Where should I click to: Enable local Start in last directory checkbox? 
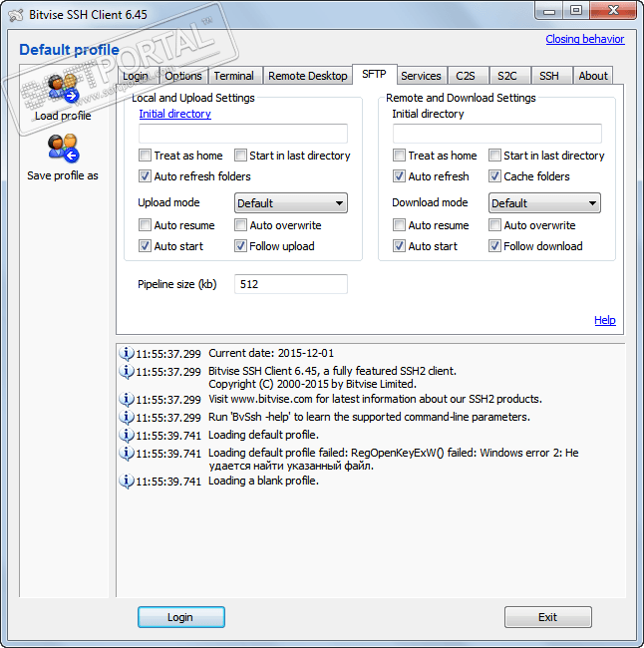pos(240,156)
